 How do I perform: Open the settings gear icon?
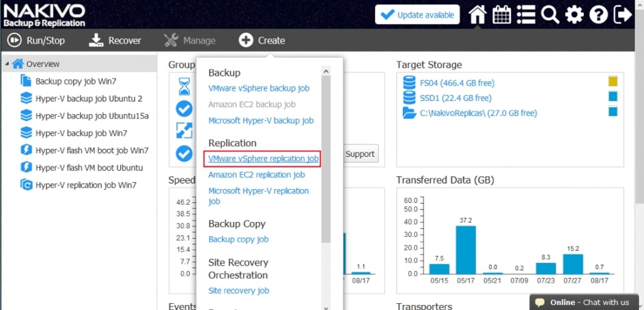[x=574, y=14]
